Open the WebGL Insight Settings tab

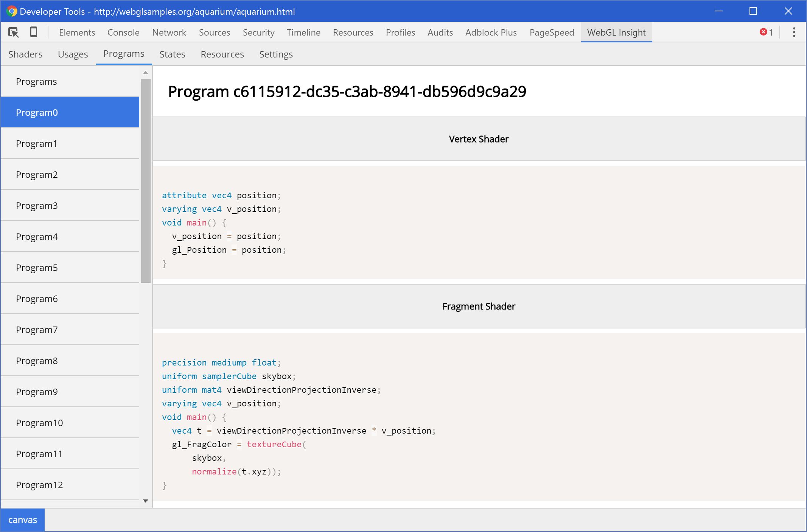(x=276, y=54)
